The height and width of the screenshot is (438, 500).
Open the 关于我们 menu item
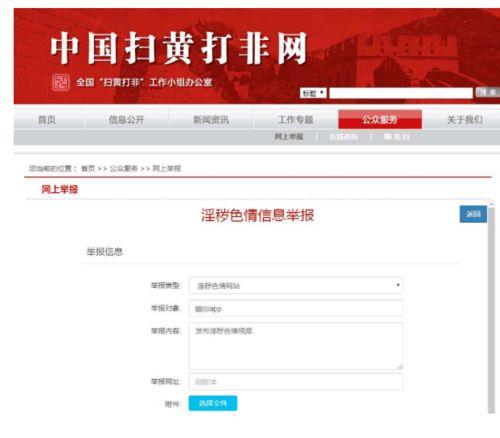coord(464,119)
